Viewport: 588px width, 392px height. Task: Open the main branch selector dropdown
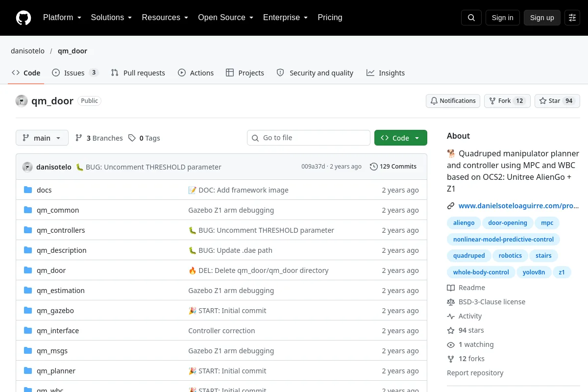pyautogui.click(x=42, y=138)
